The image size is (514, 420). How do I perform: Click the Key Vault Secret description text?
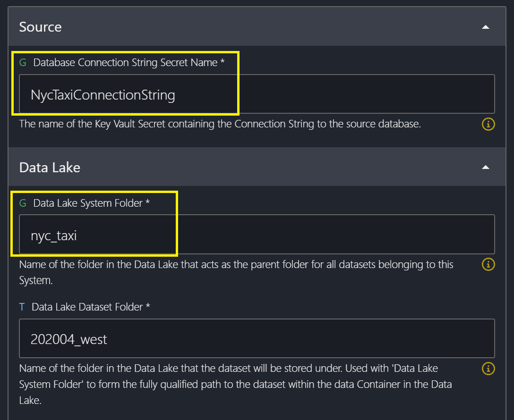(220, 125)
